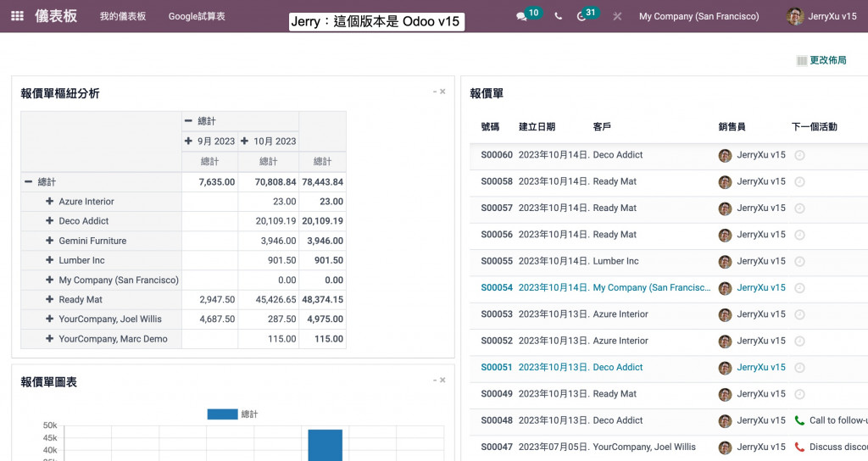Image resolution: width=868 pixels, height=461 pixels.
Task: Click the phone call icon in top bar
Action: coord(558,17)
